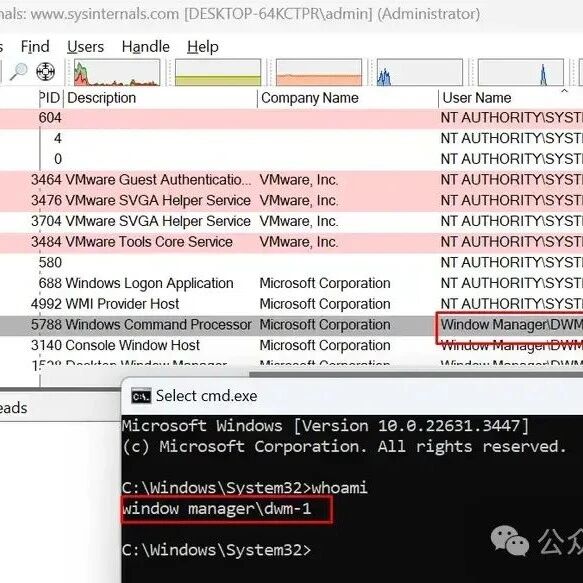Click the cmd.exe window title icon

click(x=141, y=396)
